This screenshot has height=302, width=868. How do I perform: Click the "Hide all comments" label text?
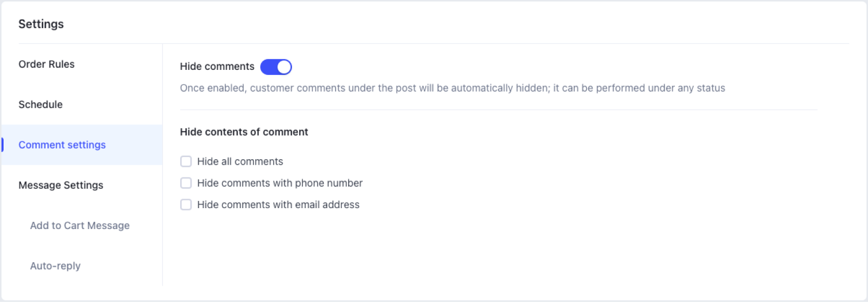(x=240, y=162)
